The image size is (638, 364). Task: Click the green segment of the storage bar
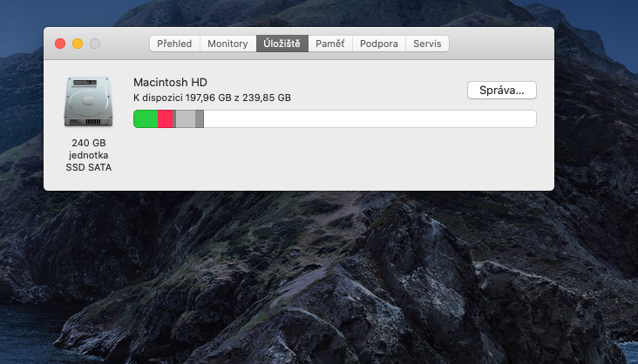(146, 119)
